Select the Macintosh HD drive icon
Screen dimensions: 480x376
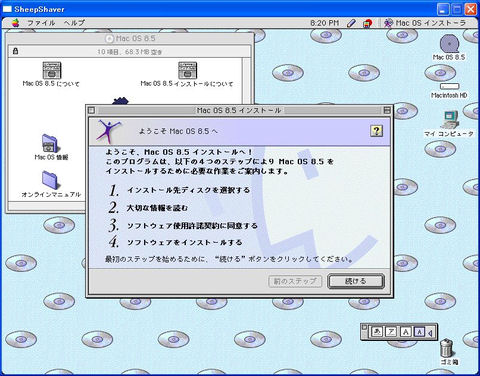[x=449, y=86]
